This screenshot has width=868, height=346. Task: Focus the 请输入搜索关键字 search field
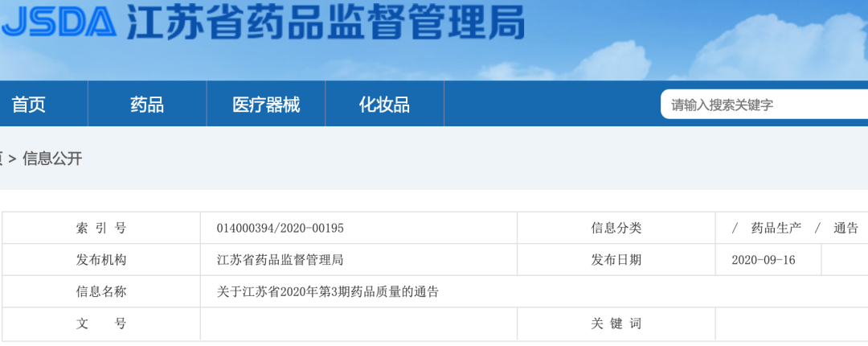pos(764,105)
